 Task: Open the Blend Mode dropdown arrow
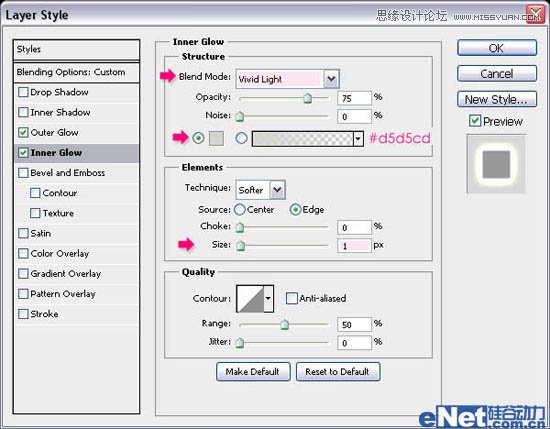[x=331, y=79]
